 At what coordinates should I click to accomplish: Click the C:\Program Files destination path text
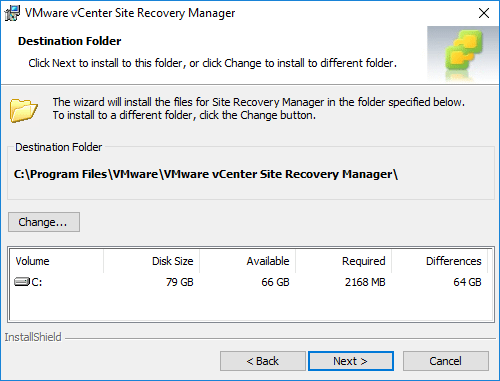coord(206,174)
